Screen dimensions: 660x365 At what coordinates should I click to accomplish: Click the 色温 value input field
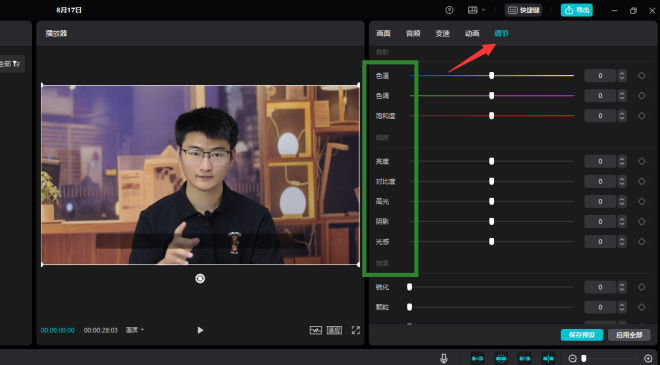coord(600,75)
